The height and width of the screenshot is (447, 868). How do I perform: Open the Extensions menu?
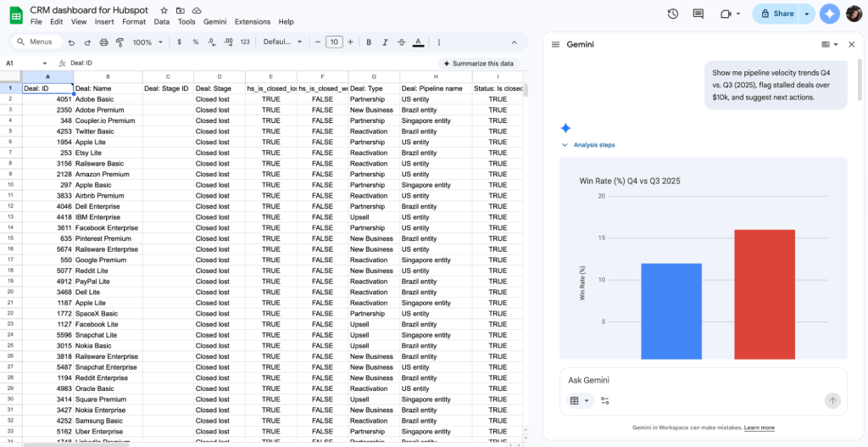coord(253,21)
